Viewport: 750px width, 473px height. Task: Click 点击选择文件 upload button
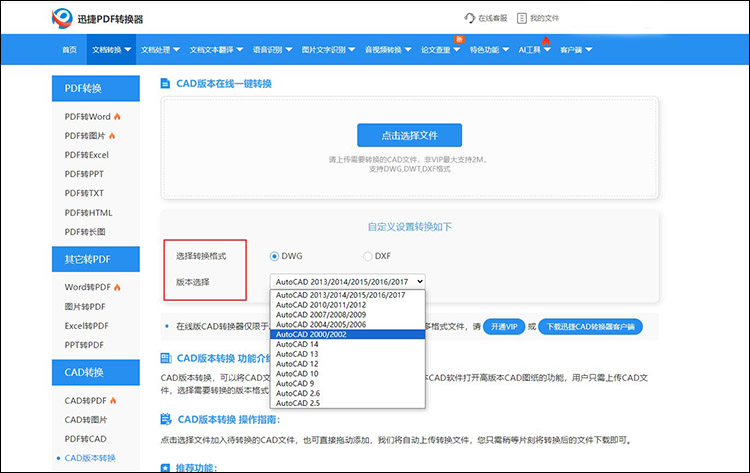[x=409, y=135]
